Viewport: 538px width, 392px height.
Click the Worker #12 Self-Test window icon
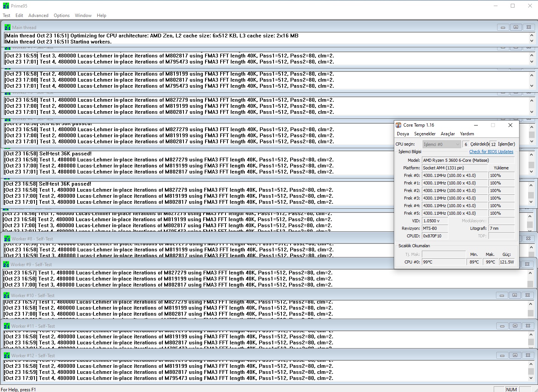point(7,355)
